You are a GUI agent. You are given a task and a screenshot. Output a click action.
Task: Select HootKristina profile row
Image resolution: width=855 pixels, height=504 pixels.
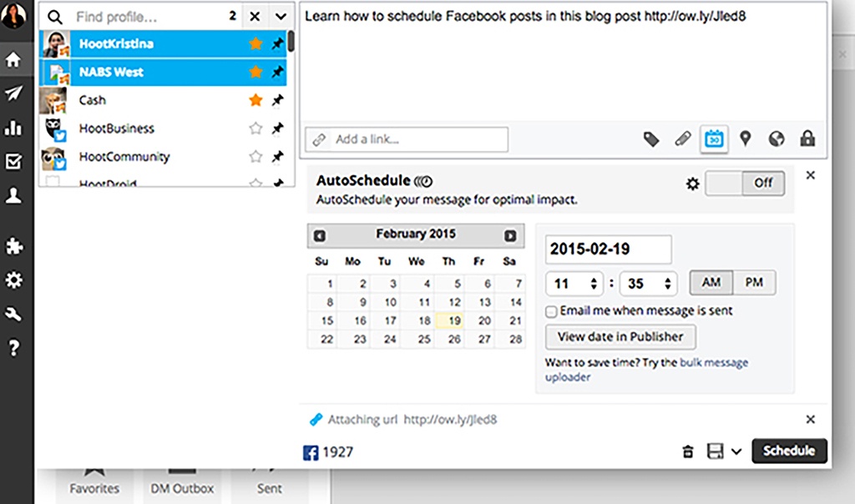(x=163, y=43)
